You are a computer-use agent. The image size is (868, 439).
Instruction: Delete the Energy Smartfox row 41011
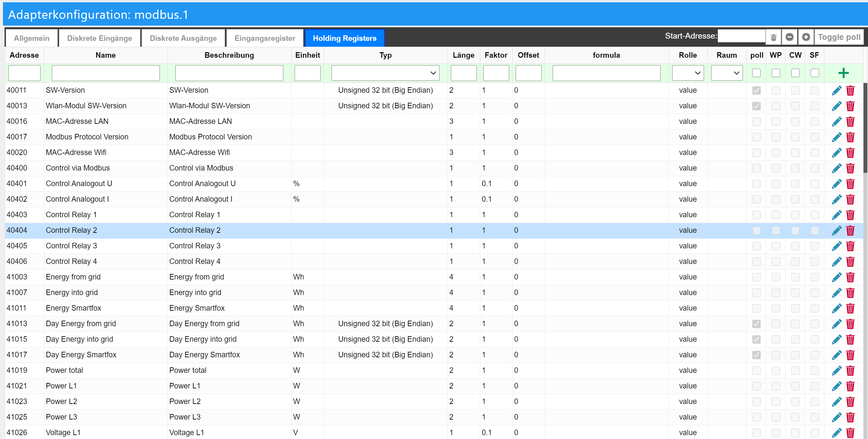(850, 308)
